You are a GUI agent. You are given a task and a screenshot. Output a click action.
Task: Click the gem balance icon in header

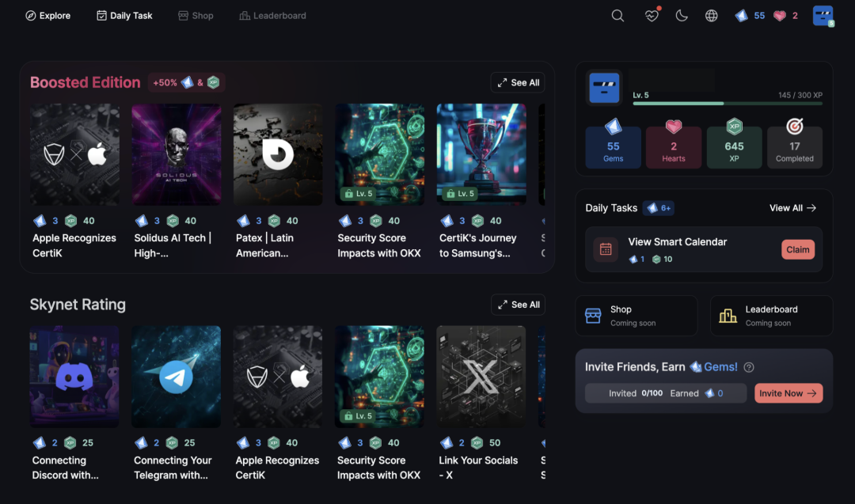click(741, 16)
